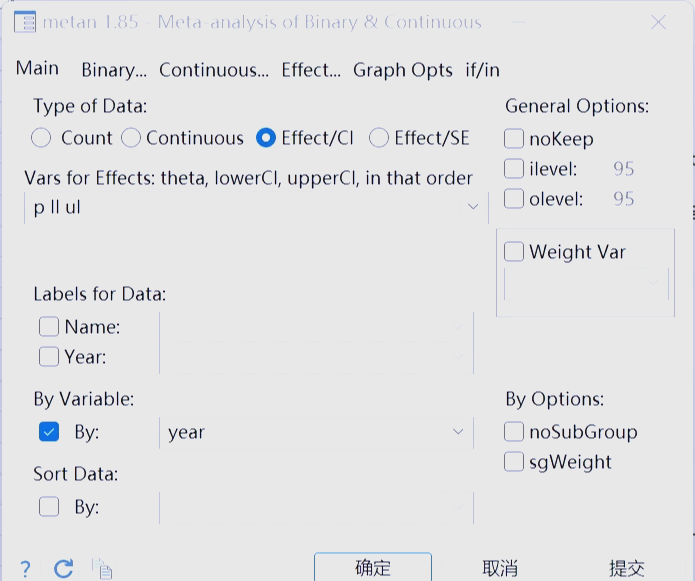Select the Effect/SE radio button

pyautogui.click(x=379, y=138)
